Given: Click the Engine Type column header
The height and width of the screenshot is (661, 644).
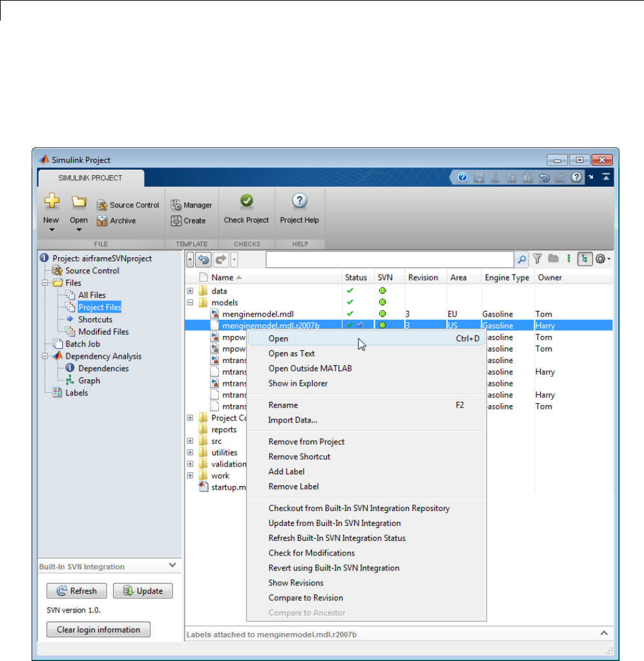Looking at the screenshot, I should (x=508, y=277).
